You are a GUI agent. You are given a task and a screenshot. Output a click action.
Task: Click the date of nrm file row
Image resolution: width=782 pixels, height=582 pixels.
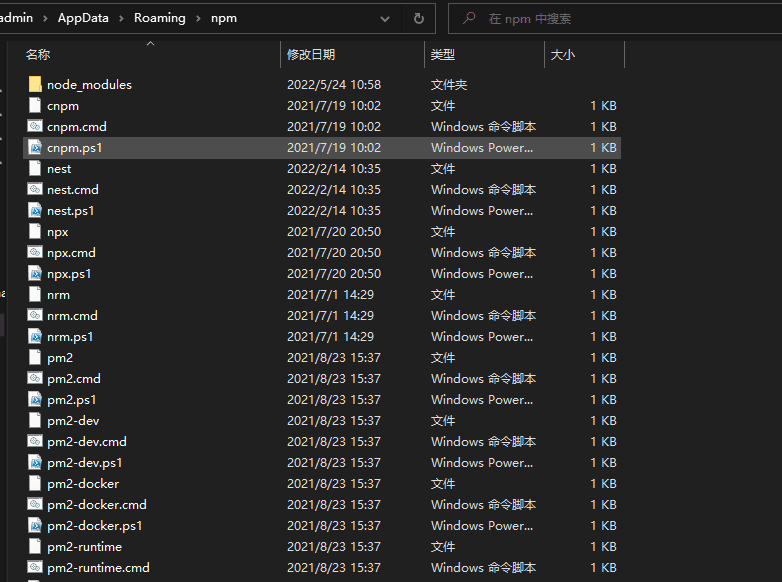330,295
